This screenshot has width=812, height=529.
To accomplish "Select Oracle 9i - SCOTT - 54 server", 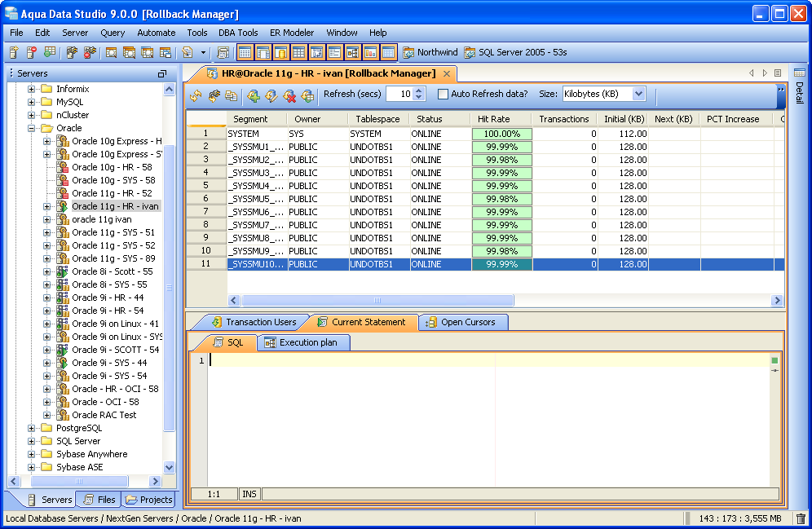I will coord(115,350).
